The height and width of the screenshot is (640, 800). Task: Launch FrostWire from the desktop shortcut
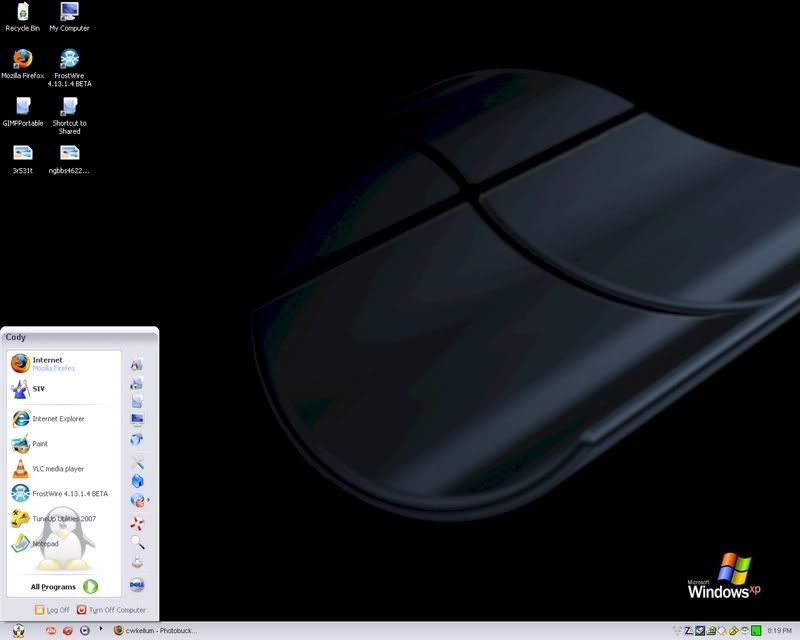click(69, 61)
